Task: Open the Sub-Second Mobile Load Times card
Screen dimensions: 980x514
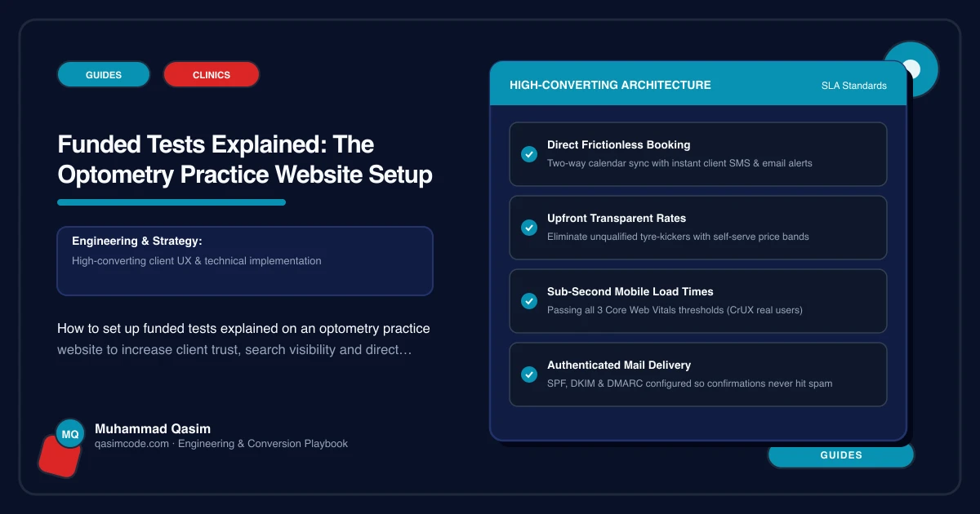Action: (698, 301)
